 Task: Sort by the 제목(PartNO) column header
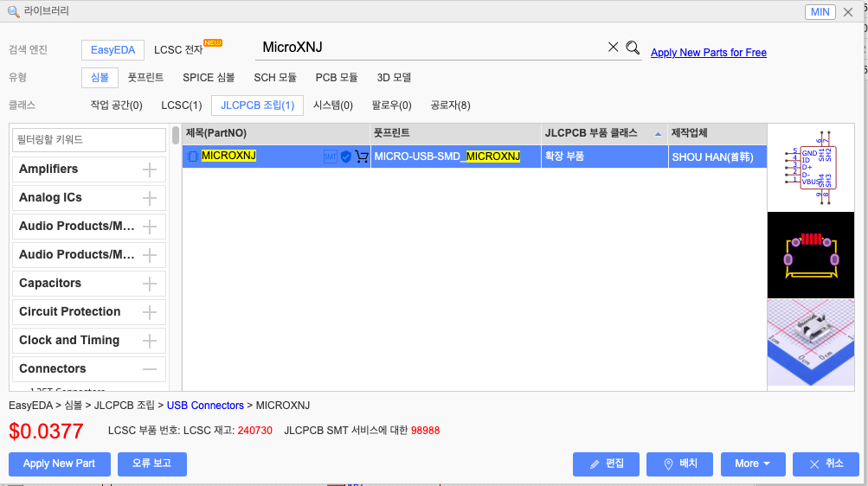coord(276,133)
